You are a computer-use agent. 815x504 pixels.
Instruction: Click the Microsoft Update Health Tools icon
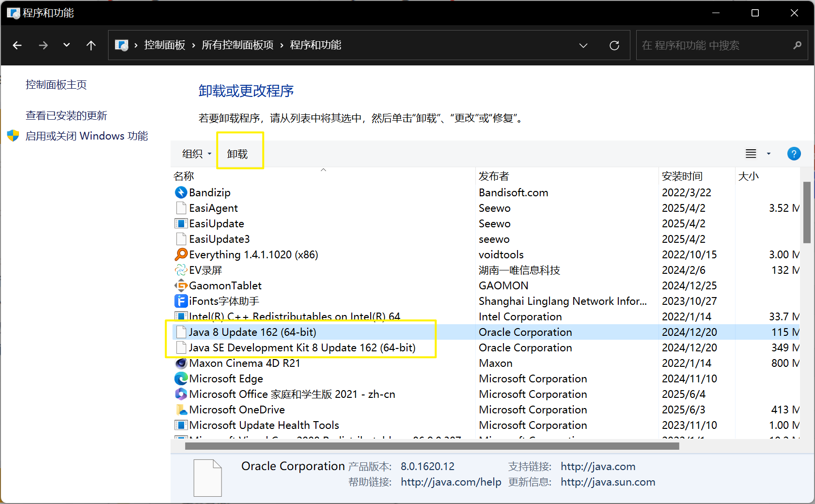(181, 425)
